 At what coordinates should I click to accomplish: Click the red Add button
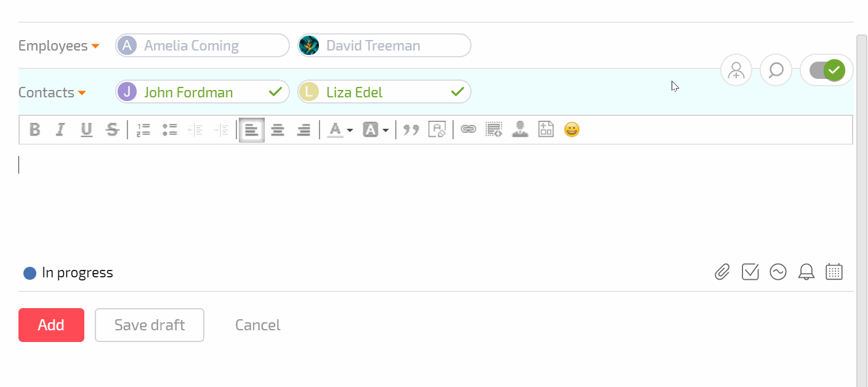click(x=51, y=325)
